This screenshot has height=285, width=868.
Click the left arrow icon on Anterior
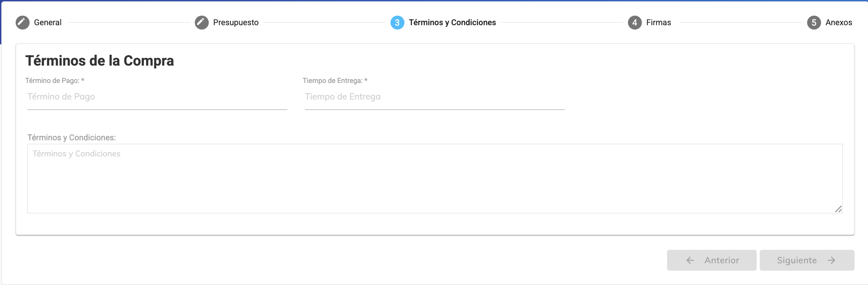690,260
